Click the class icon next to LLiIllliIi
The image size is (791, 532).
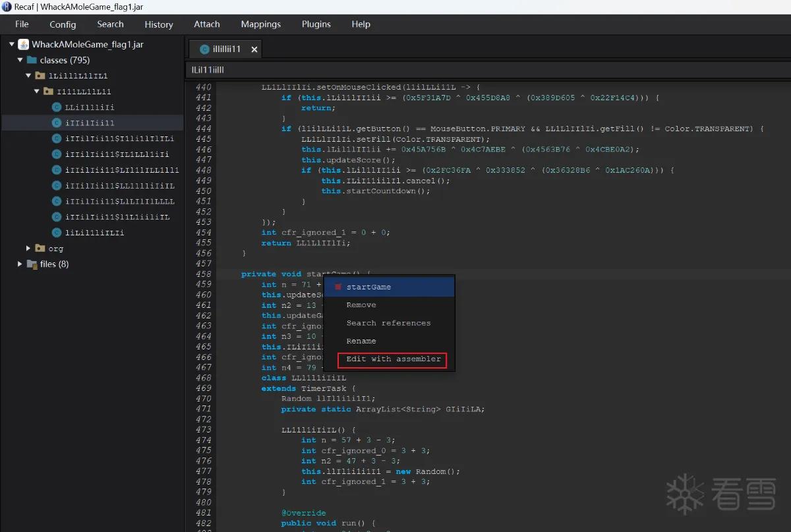tap(57, 107)
